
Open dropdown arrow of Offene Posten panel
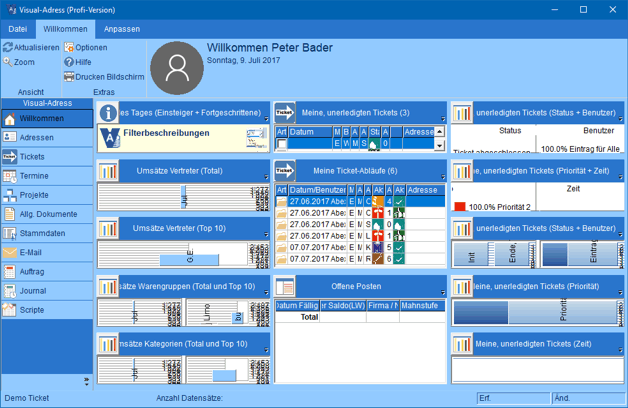click(443, 293)
